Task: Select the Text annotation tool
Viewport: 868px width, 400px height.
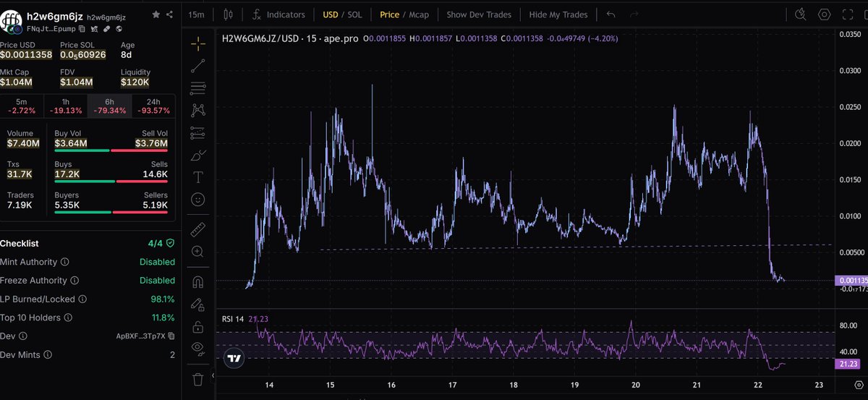Action: [197, 177]
